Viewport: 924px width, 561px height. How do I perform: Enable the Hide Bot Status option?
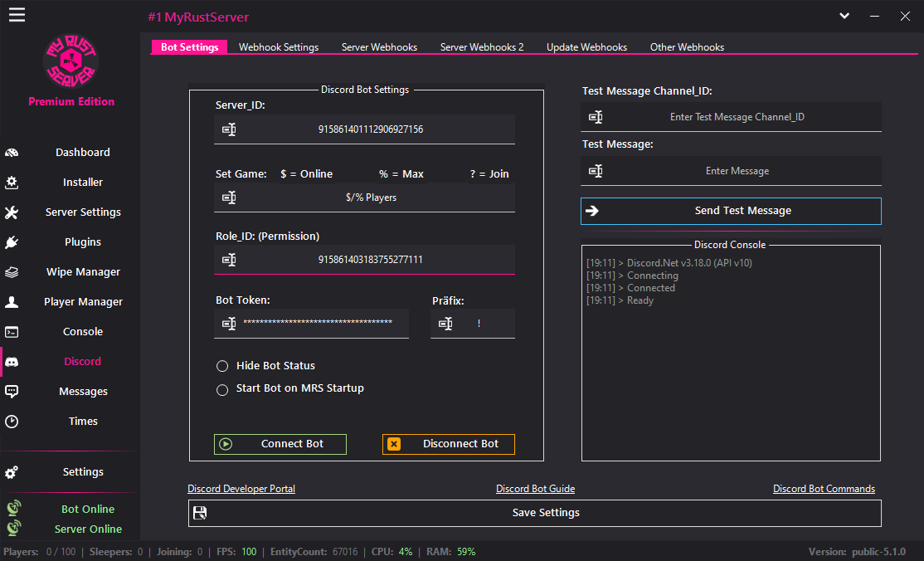coord(222,365)
